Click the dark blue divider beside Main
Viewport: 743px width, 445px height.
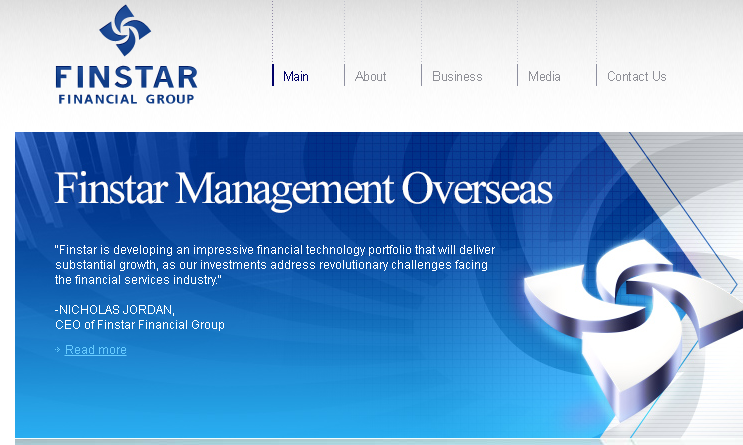(x=273, y=75)
